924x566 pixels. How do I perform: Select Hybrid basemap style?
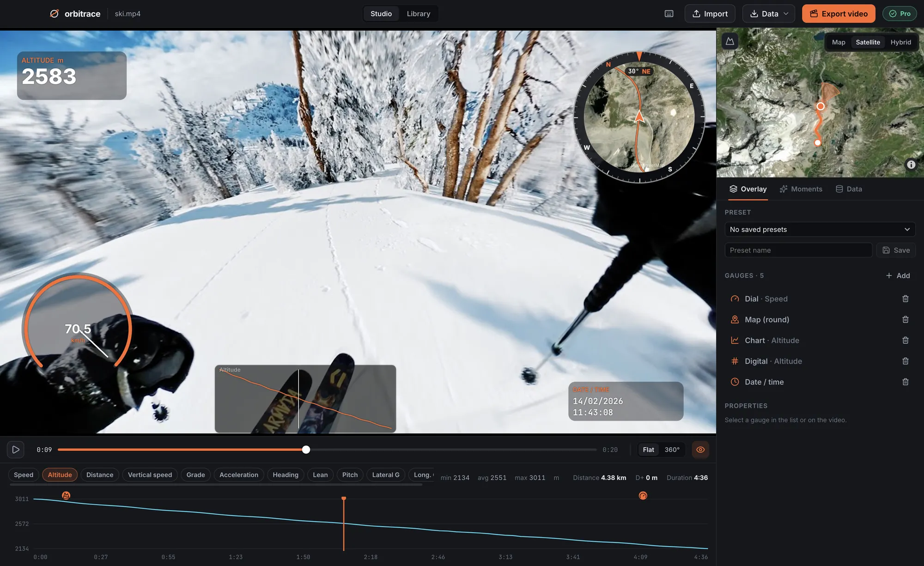point(900,42)
